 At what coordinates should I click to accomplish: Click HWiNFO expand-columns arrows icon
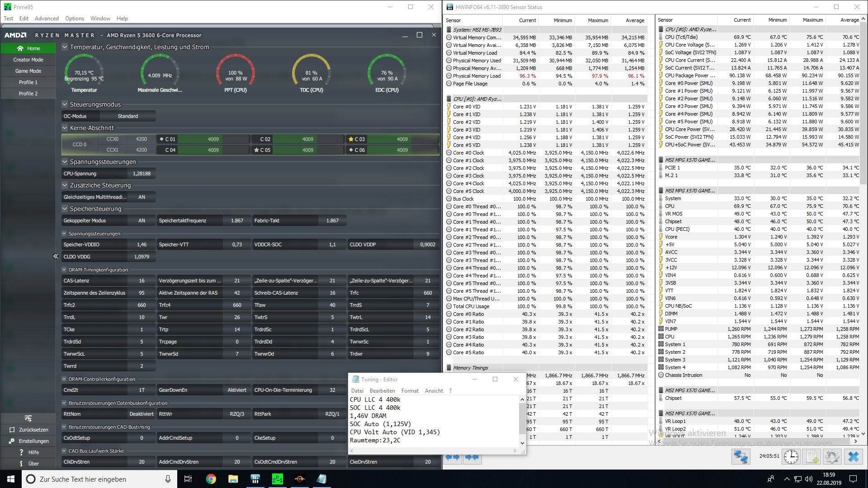(x=453, y=457)
